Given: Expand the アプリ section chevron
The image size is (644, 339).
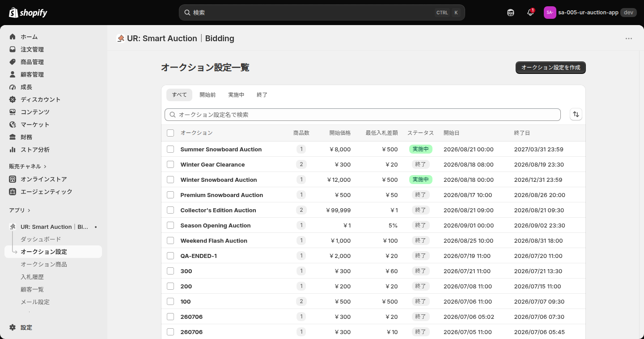Looking at the screenshot, I should tap(29, 210).
